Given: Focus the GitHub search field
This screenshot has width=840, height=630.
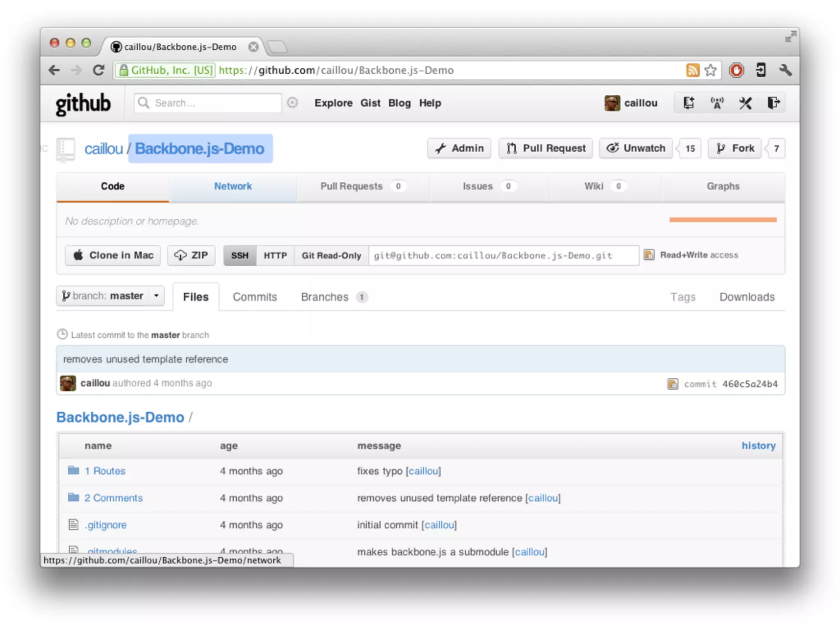Looking at the screenshot, I should click(213, 103).
